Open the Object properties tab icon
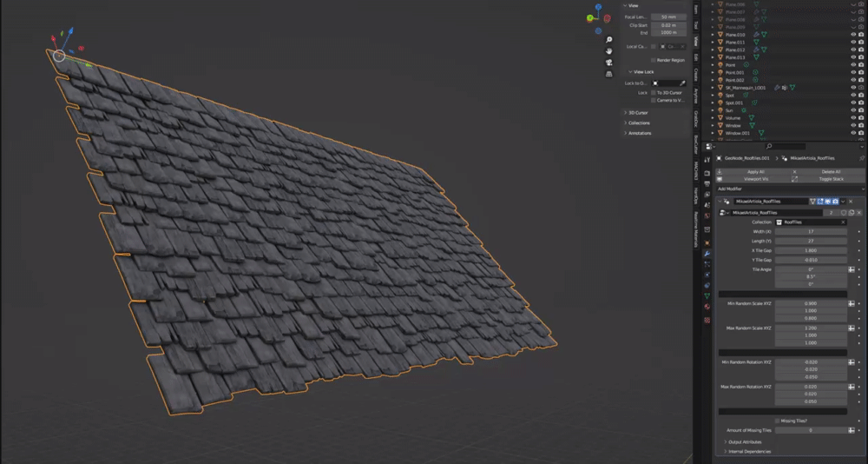Viewport: 868px width, 464px height. pos(707,242)
